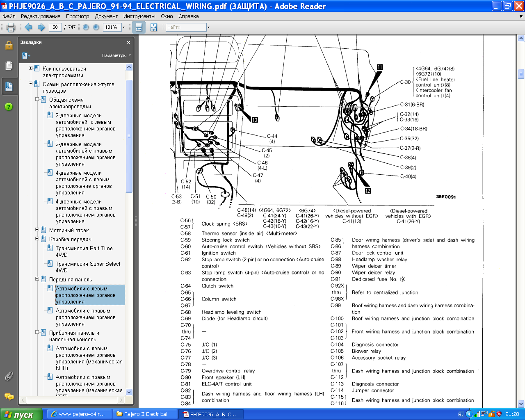Toggle fit-width scrolling page mode

click(x=139, y=27)
